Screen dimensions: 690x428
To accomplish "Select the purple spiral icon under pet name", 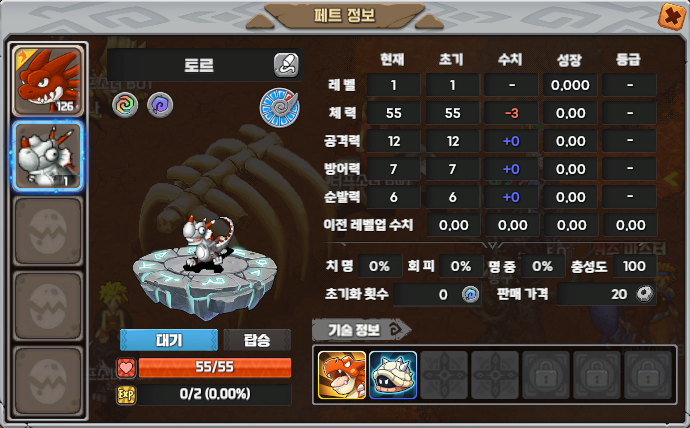I will 160,105.
